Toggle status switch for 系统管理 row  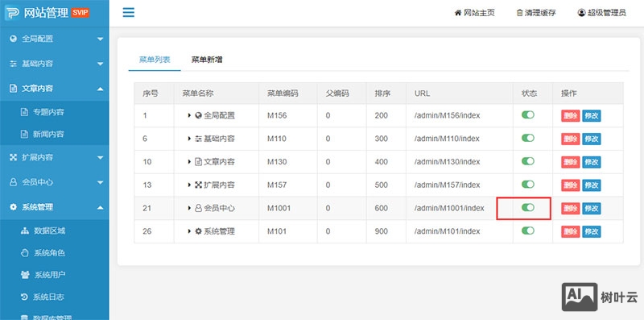click(528, 231)
